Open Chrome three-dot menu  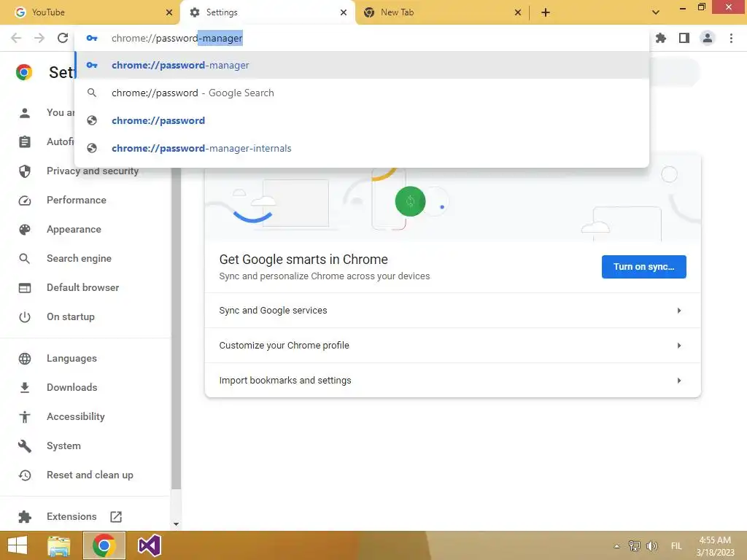coord(731,38)
